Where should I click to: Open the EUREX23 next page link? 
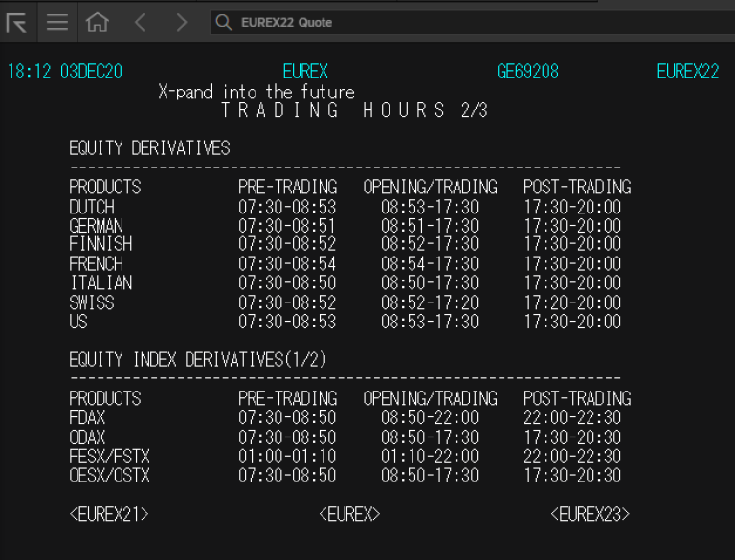[590, 514]
